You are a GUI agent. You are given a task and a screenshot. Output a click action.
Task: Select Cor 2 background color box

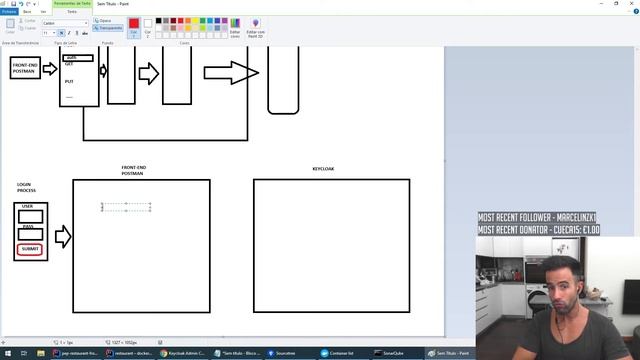point(148,28)
